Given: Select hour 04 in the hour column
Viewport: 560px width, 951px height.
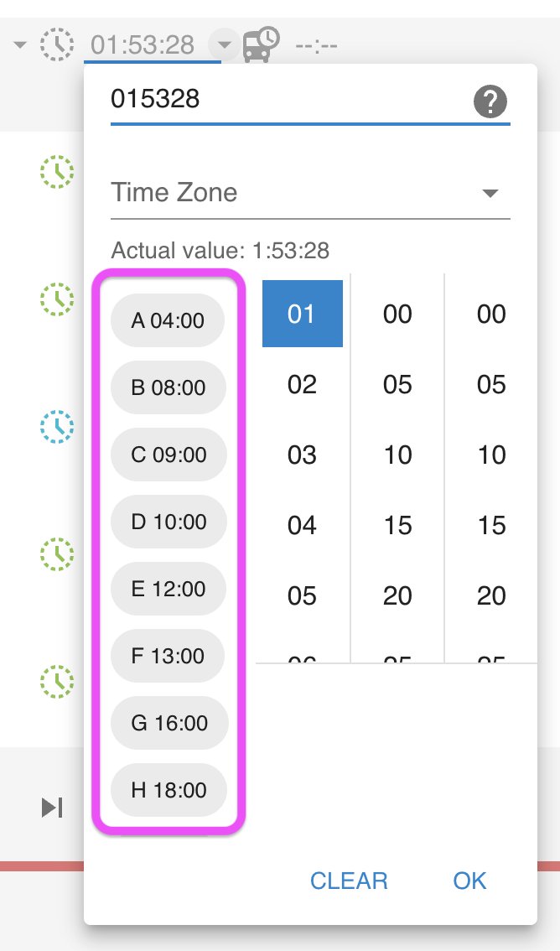Looking at the screenshot, I should pos(302,526).
